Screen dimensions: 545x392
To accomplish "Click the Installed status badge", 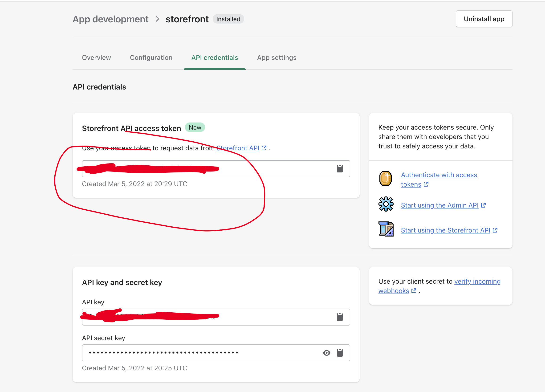I will [x=228, y=19].
